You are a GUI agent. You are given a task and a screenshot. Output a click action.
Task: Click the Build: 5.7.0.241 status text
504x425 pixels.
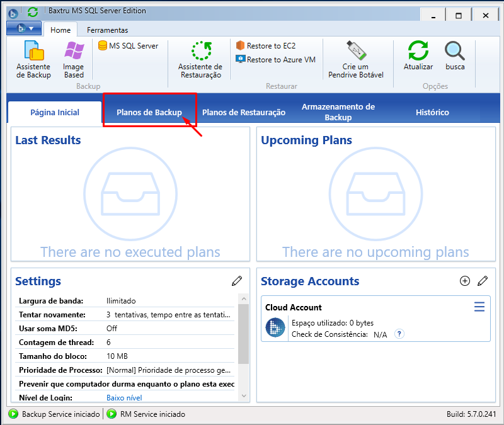pos(471,414)
